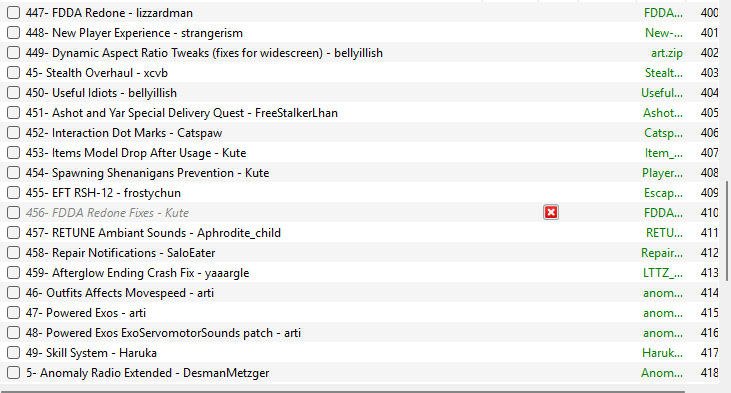This screenshot has height=393, width=731.
Task: Enable the 447- FDDA Redone mod checkbox
Action: (14, 13)
